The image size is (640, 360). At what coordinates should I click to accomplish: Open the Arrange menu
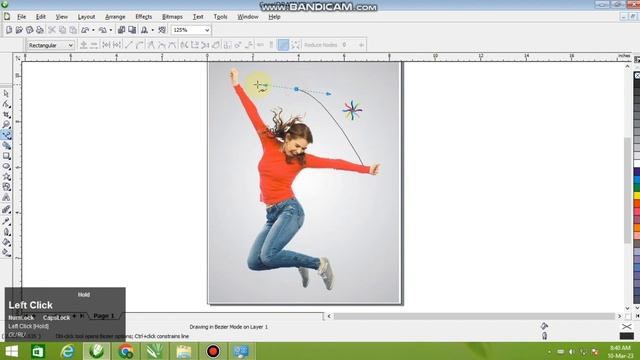(x=115, y=17)
